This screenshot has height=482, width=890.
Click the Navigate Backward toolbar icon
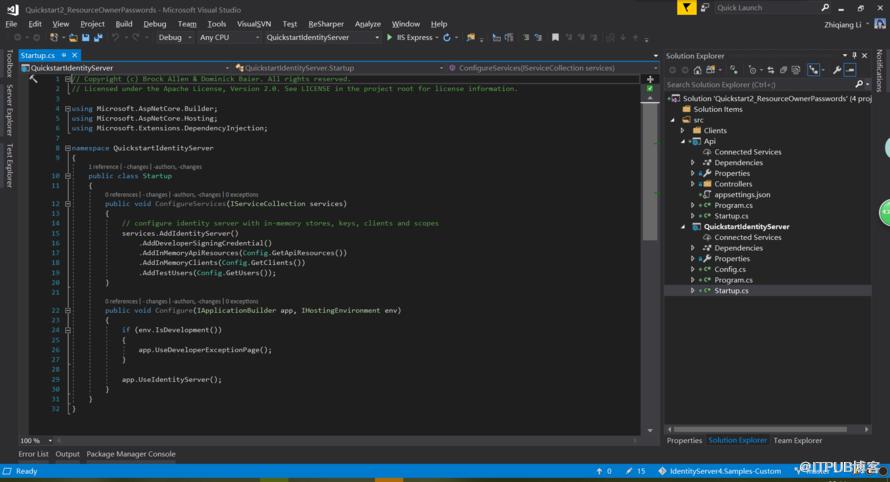coord(18,37)
